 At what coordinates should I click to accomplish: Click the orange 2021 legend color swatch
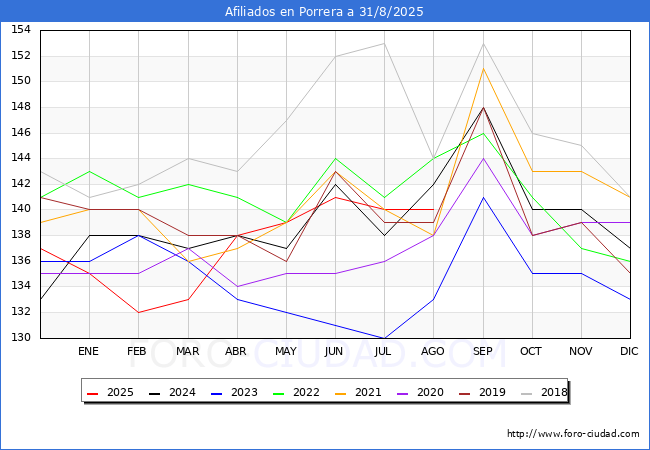click(x=340, y=393)
